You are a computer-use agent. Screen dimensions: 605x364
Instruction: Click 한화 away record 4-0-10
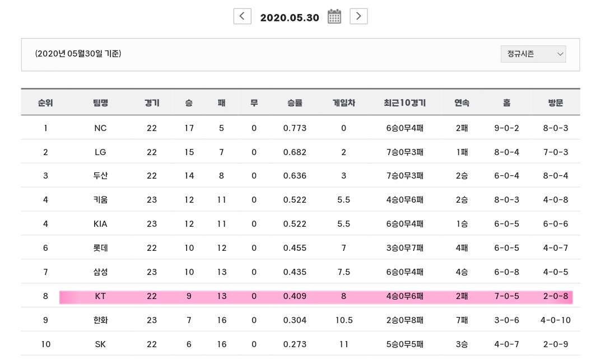(x=556, y=320)
